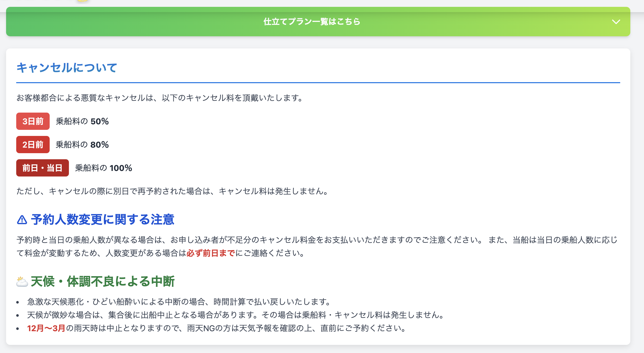644x353 pixels.
Task: Click the blue divider line under heading
Action: [318, 83]
